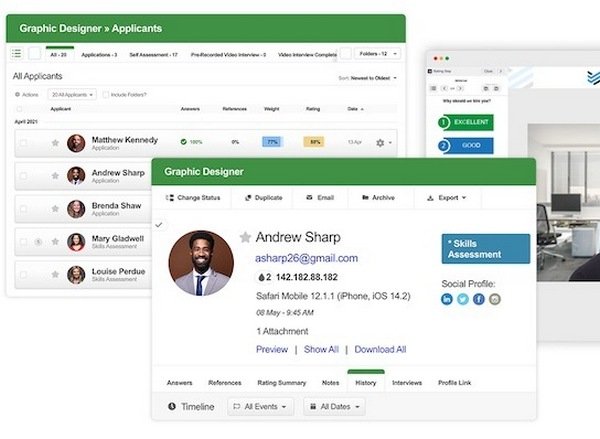Open the Interviews tab

coord(406,382)
